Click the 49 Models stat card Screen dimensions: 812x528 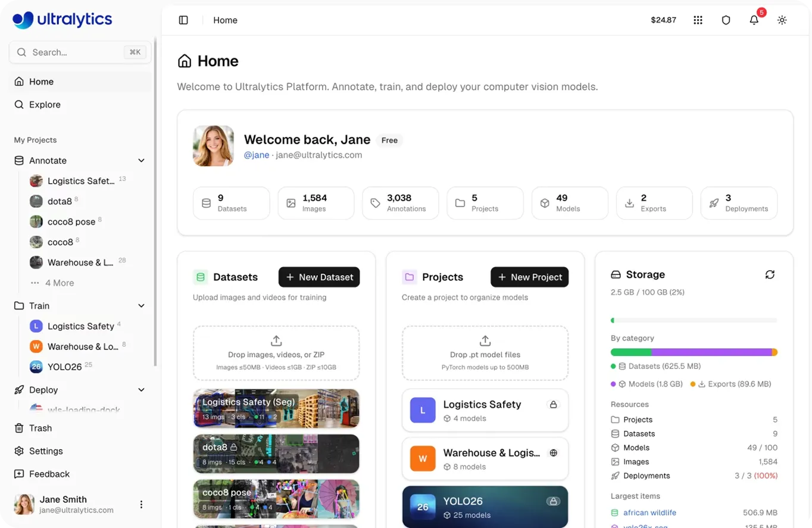pos(570,203)
